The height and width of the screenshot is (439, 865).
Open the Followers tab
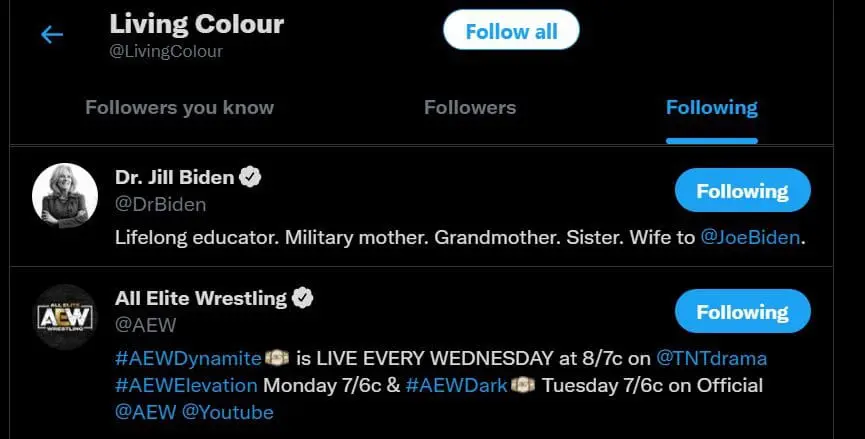pos(470,107)
